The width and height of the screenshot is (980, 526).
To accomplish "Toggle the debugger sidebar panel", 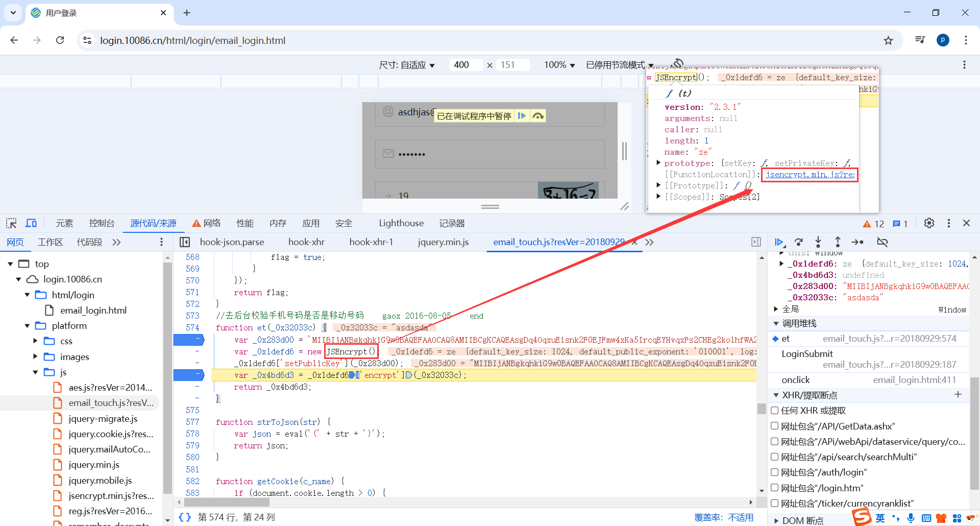I will pos(756,242).
